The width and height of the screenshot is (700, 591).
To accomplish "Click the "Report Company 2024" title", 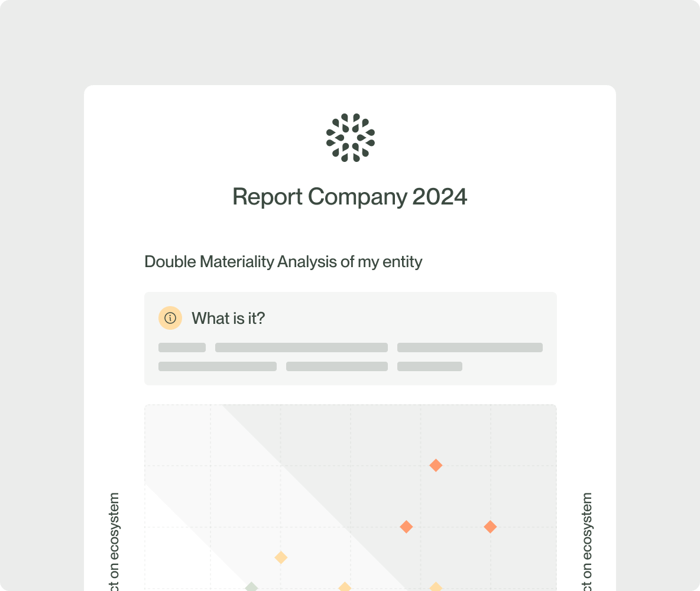I will [x=350, y=197].
